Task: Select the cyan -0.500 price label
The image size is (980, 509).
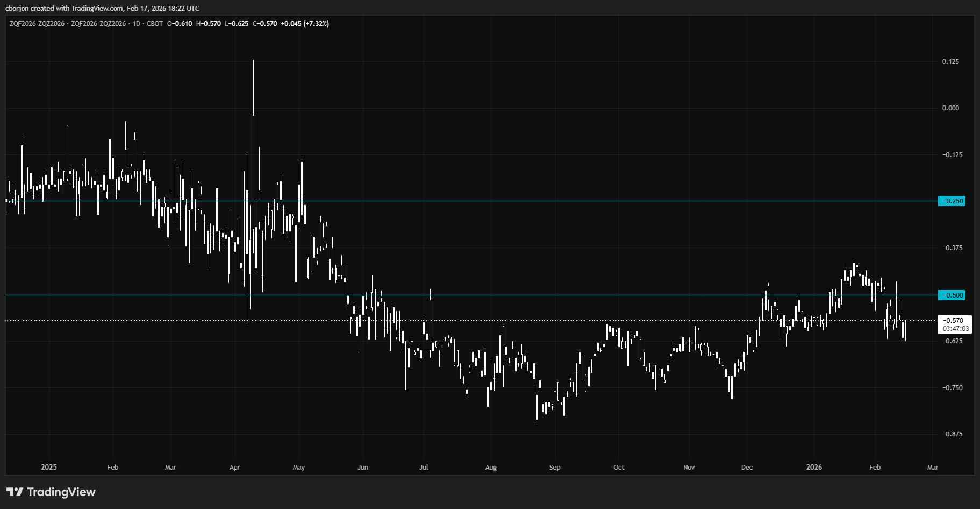Action: (x=952, y=295)
